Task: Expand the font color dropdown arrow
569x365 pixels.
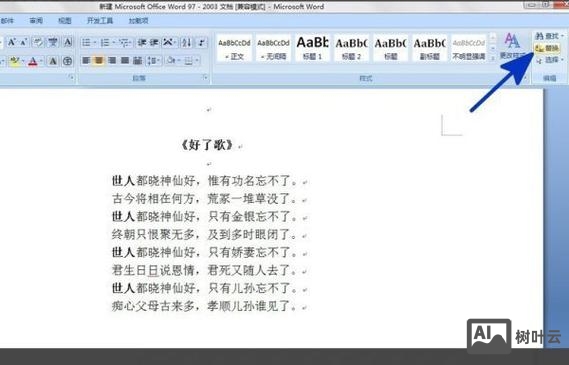Action: coord(41,61)
